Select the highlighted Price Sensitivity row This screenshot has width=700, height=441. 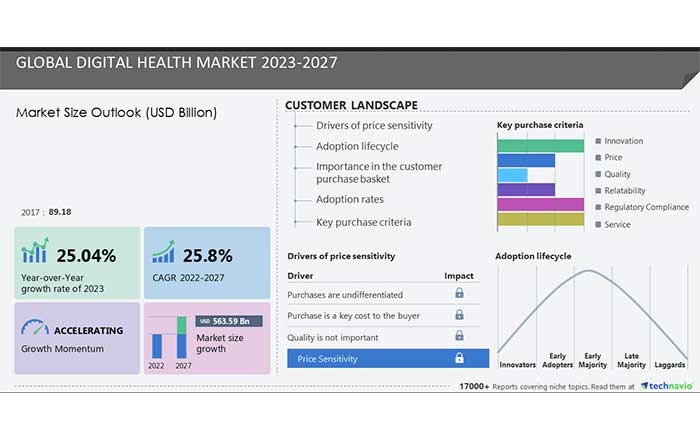point(387,358)
